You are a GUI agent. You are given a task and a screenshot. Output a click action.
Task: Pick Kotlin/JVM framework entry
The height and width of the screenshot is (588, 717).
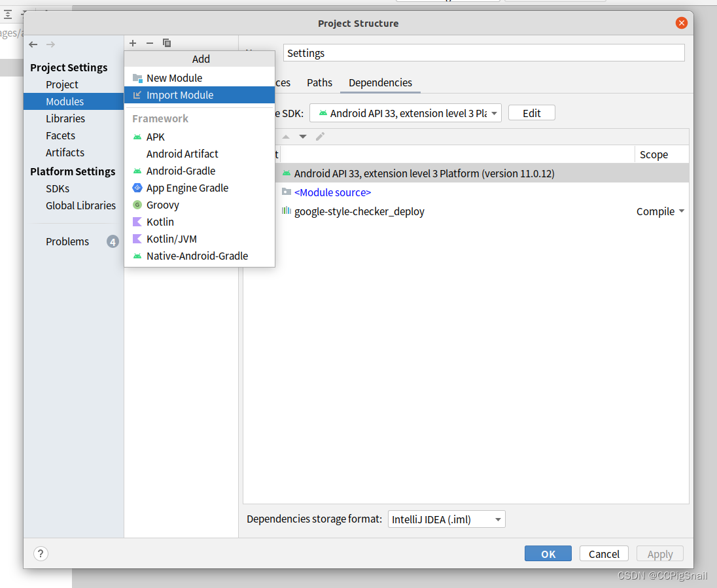(x=200, y=239)
